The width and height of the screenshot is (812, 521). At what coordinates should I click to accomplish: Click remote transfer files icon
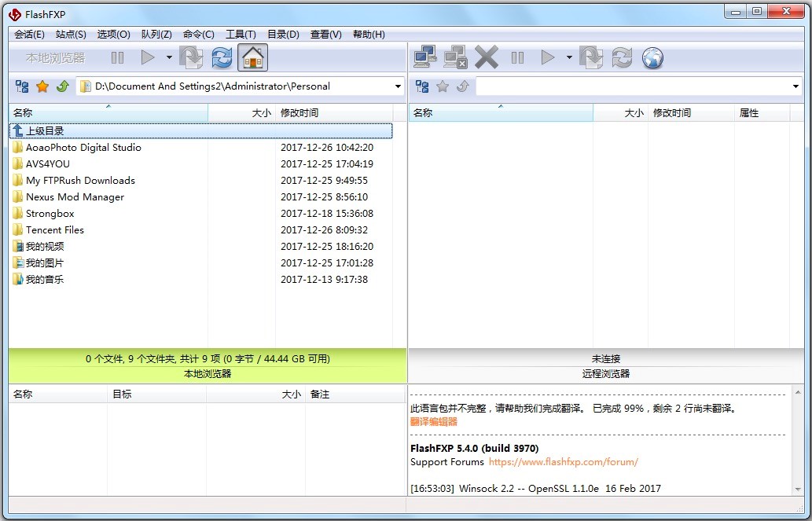click(x=591, y=57)
